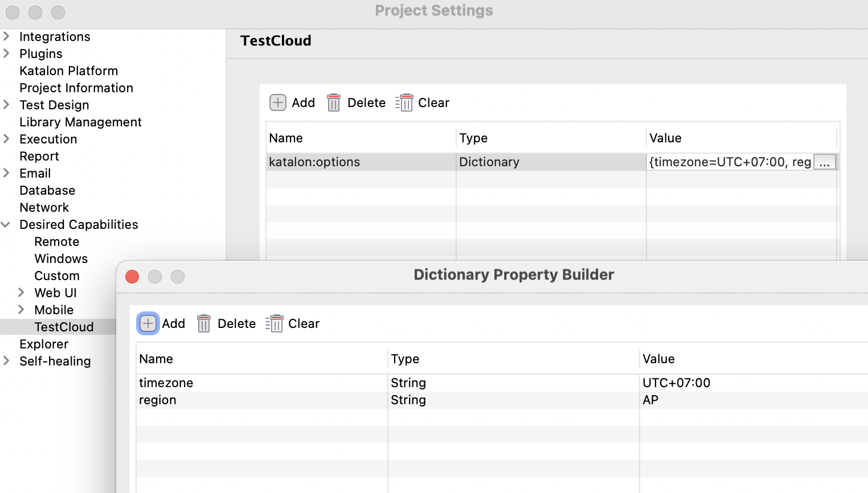Select Windows under Desired Capabilities
The image size is (868, 493).
[x=61, y=258]
